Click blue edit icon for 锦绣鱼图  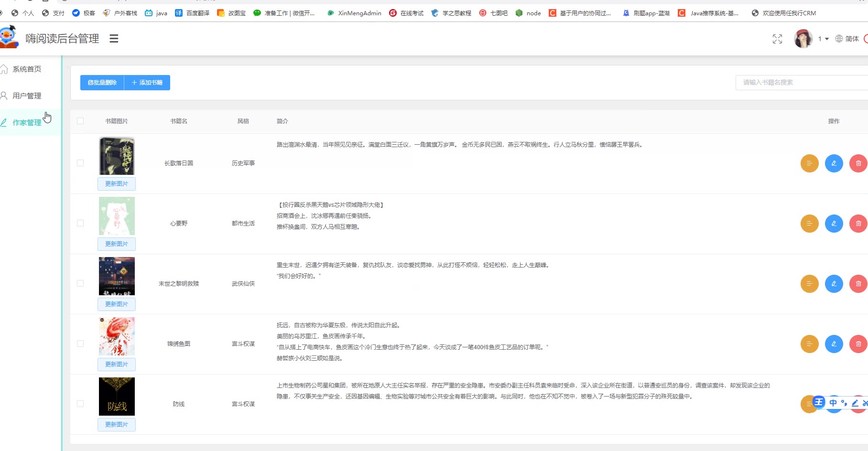(834, 344)
